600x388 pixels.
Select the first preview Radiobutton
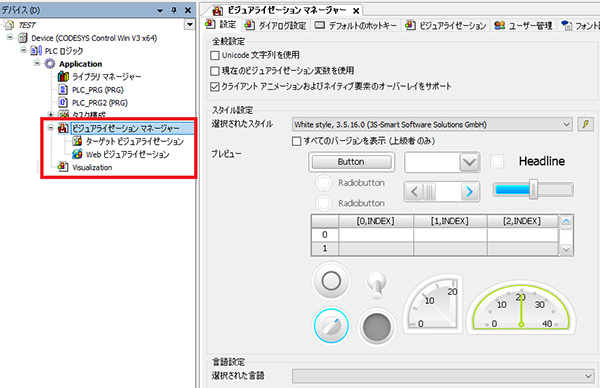click(323, 183)
